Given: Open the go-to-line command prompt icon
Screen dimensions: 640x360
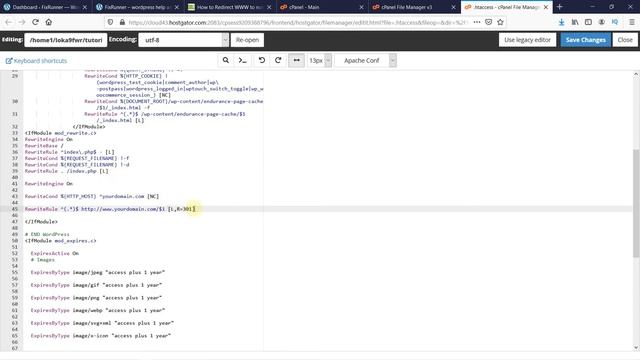Looking at the screenshot, I should coord(242,60).
